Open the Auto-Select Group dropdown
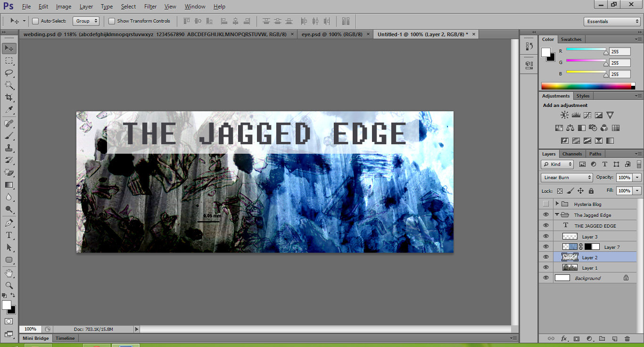 (86, 21)
